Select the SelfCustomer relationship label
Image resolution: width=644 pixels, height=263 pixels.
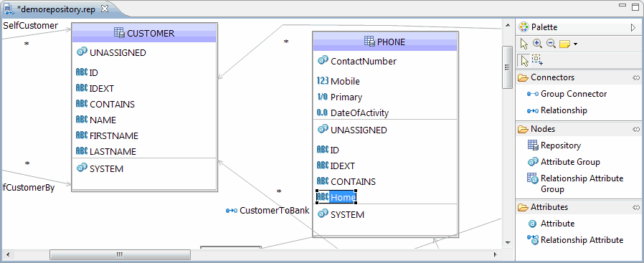tap(31, 25)
